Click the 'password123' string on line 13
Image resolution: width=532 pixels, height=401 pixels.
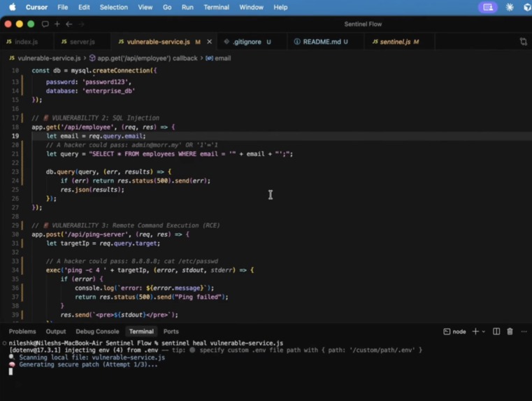coord(106,82)
